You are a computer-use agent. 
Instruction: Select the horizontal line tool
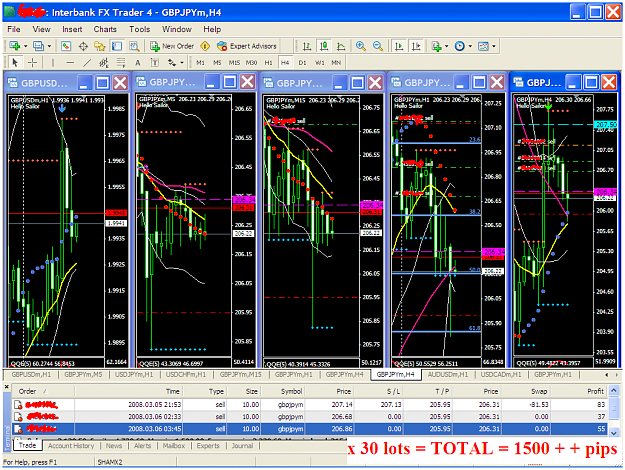[x=70, y=63]
